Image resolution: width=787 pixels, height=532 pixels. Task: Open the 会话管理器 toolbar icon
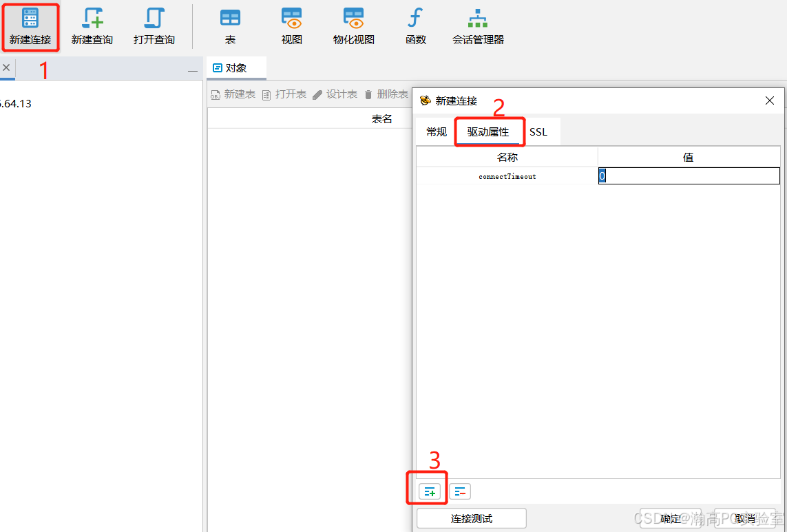pyautogui.click(x=478, y=27)
